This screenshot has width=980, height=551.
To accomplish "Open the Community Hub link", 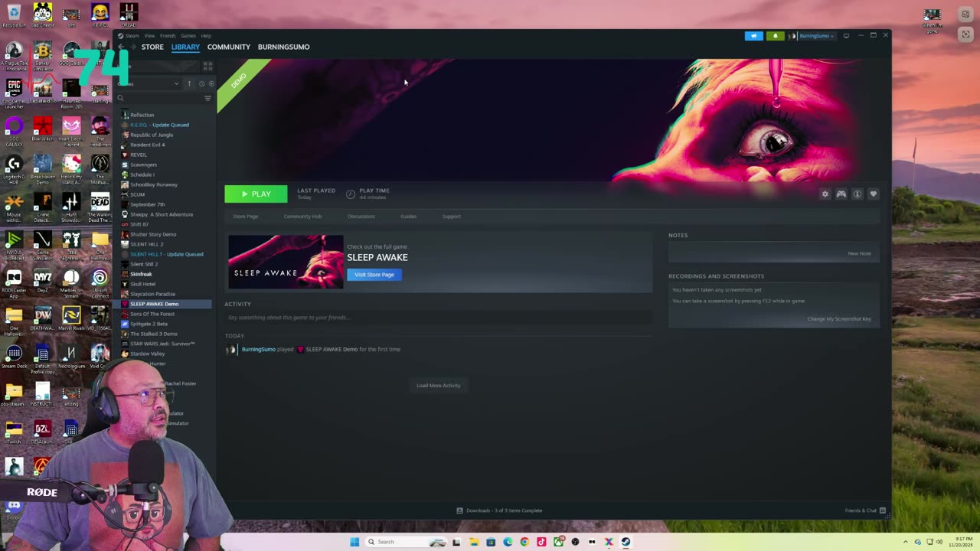I will coord(302,217).
